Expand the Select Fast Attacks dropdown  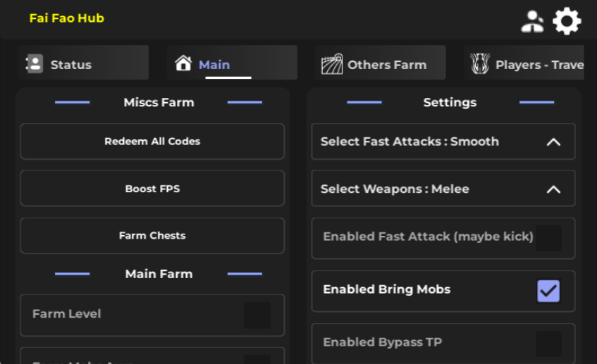(443, 142)
